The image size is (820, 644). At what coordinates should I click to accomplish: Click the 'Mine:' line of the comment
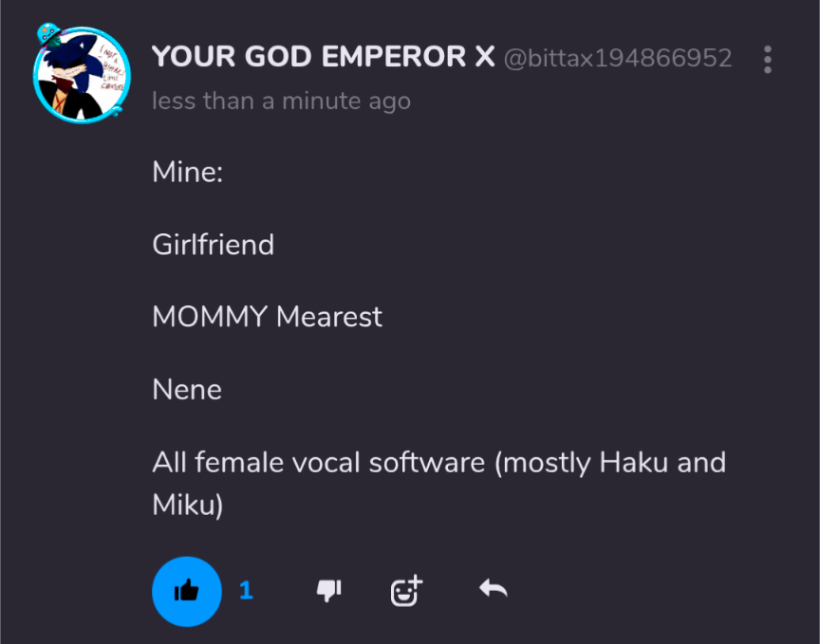[187, 172]
